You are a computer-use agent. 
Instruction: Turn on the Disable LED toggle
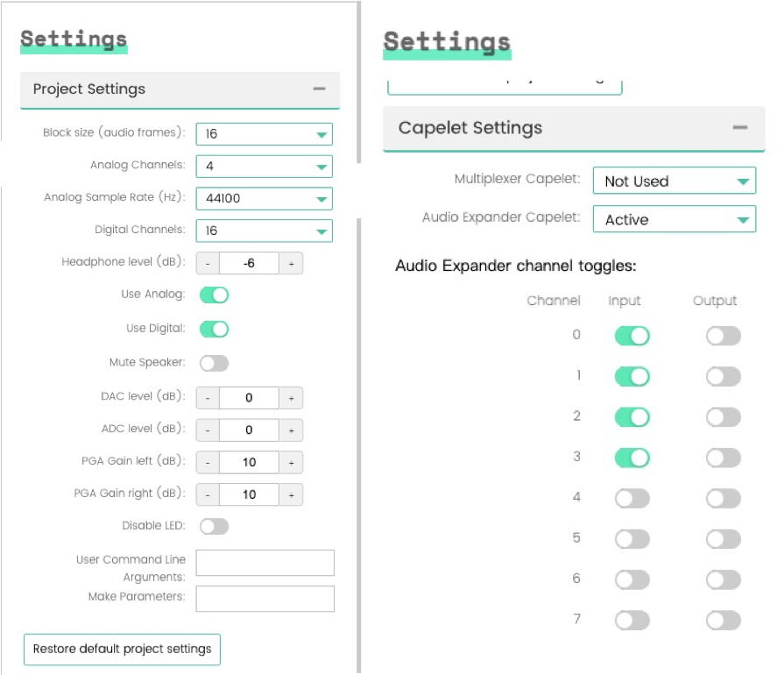pyautogui.click(x=215, y=526)
